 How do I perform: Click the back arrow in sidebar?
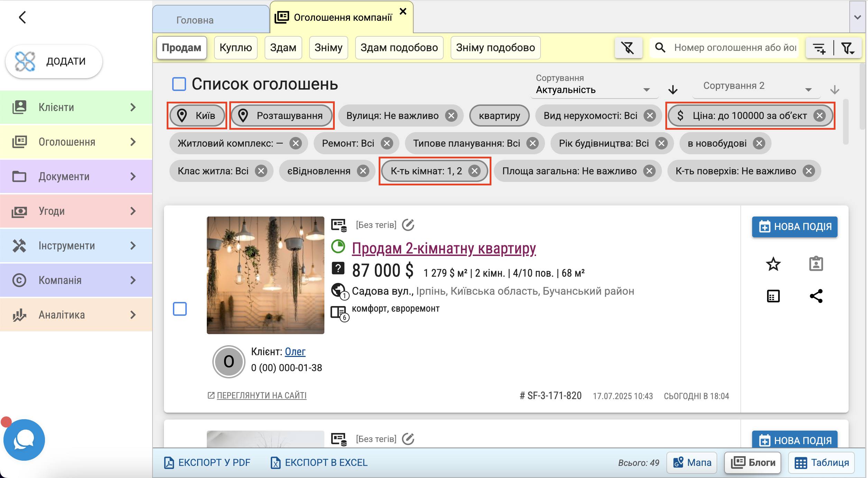pos(23,17)
